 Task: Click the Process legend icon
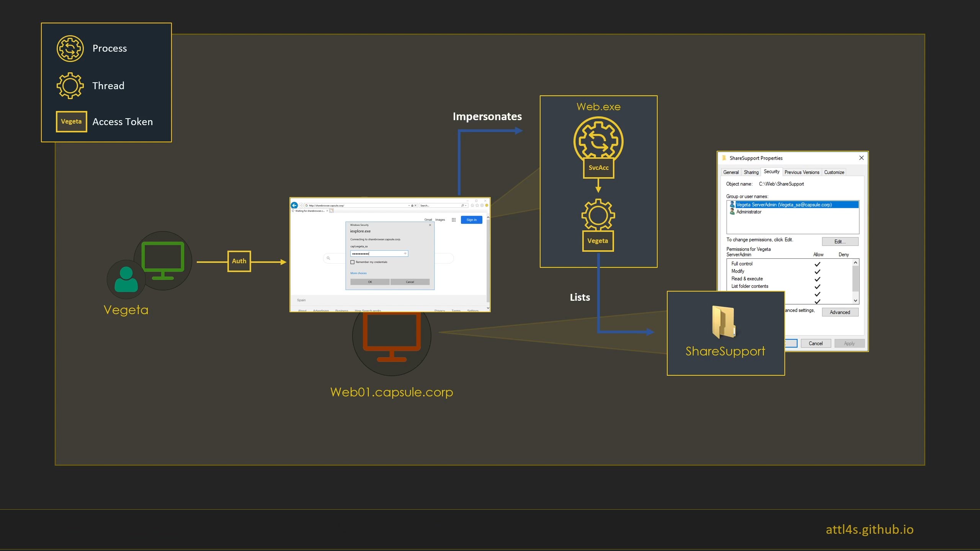tap(70, 49)
